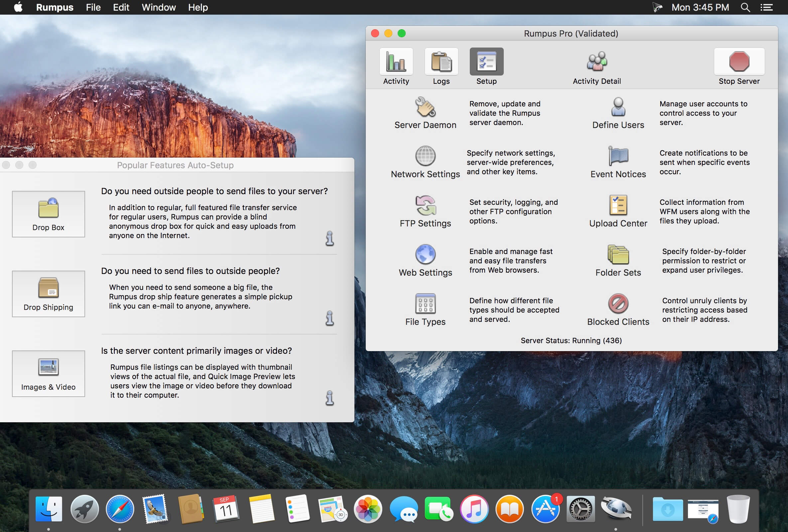Open Upload Center icon
788x532 pixels.
coord(618,205)
